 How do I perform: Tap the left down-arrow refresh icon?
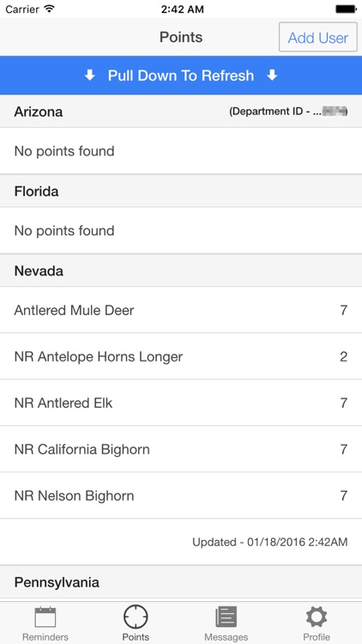(x=90, y=76)
